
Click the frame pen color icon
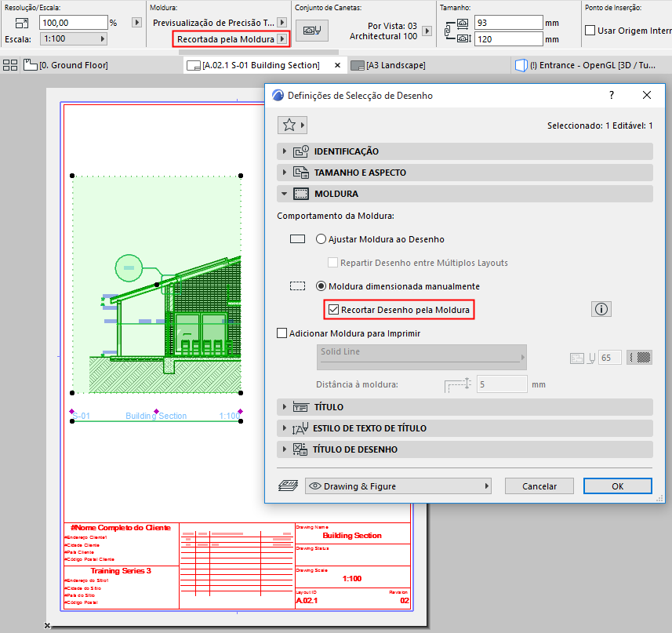[x=591, y=358]
